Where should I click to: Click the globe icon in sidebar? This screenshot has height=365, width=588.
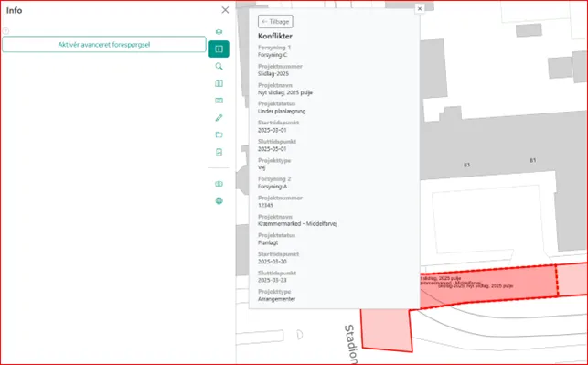pyautogui.click(x=219, y=201)
